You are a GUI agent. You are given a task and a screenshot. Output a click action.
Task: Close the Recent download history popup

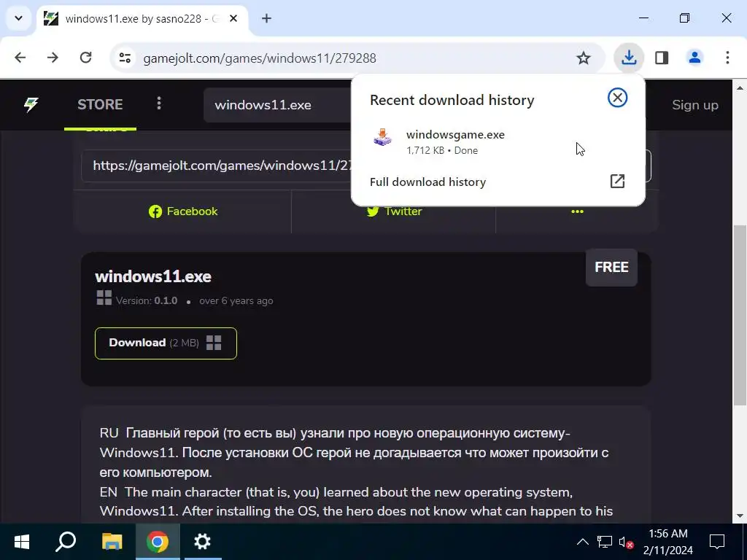[x=617, y=98]
